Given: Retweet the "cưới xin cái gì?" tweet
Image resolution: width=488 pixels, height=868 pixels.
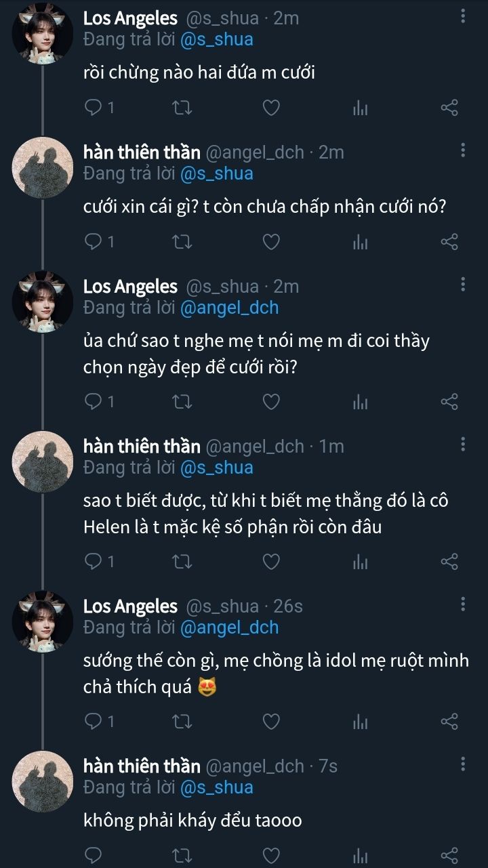Looking at the screenshot, I should [x=183, y=242].
